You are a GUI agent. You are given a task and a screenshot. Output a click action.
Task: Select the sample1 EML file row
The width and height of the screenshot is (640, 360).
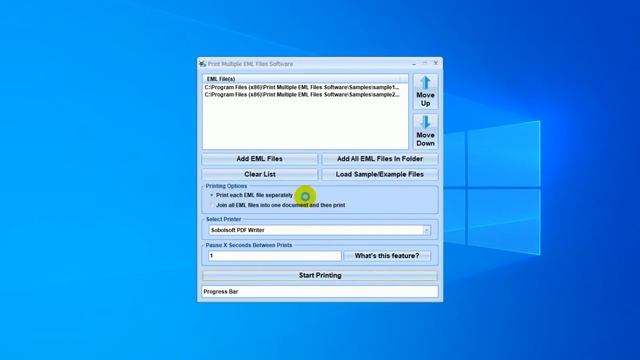[x=302, y=87]
